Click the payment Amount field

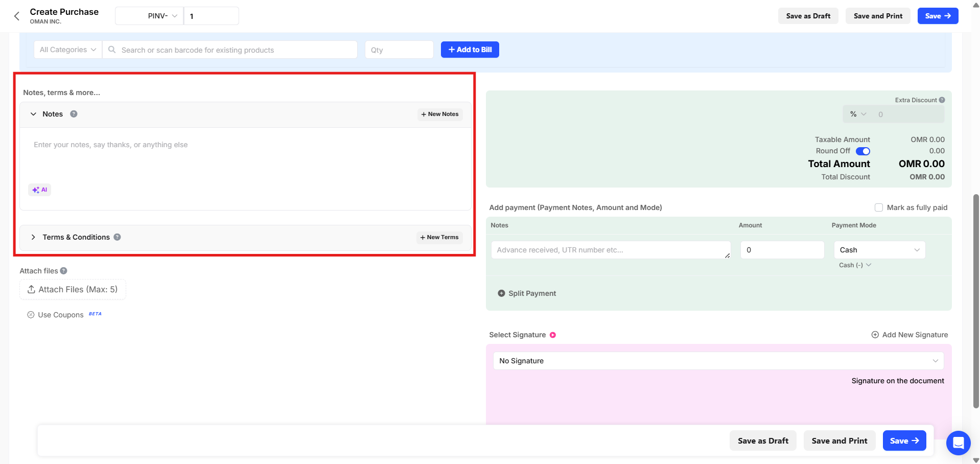(782, 250)
